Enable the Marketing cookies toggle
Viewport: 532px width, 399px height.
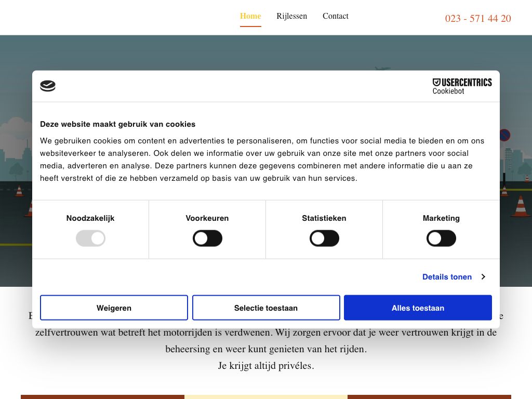tap(441, 238)
